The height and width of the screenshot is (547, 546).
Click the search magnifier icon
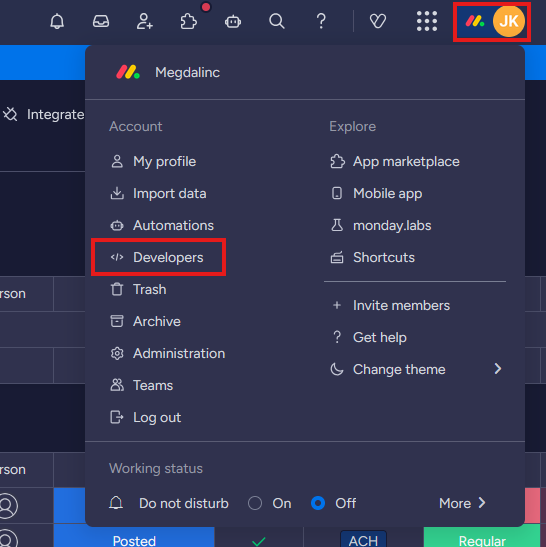(x=277, y=21)
